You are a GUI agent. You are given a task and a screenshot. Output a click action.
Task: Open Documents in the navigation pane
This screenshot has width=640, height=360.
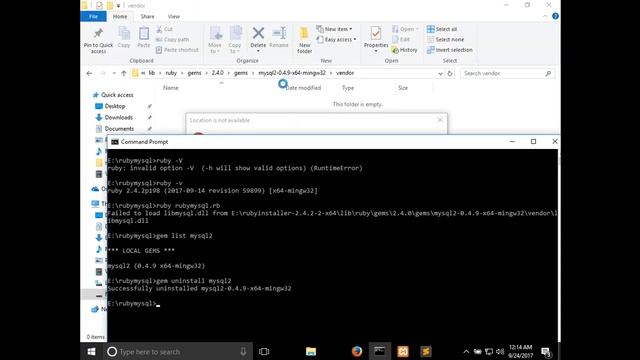[115, 129]
